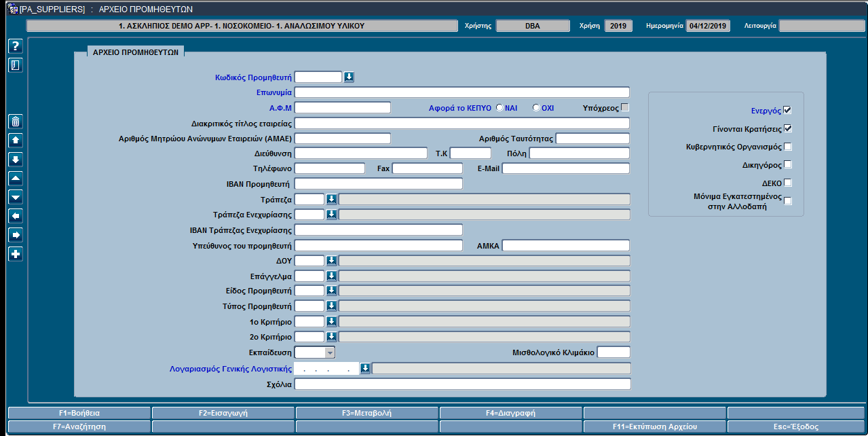Click F11=Εκτύπωση Αρχείου button
Viewport: 868px width, 436px height.
654,427
